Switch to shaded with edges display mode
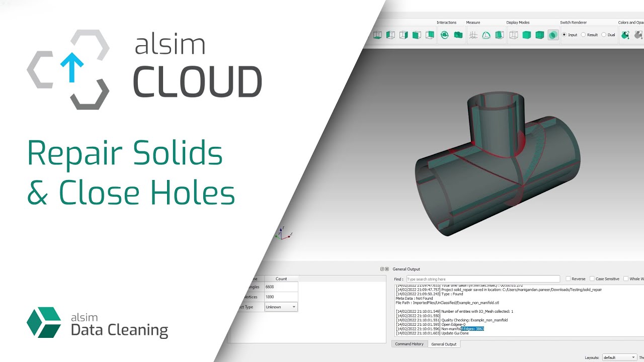The width and height of the screenshot is (644, 362). click(540, 35)
